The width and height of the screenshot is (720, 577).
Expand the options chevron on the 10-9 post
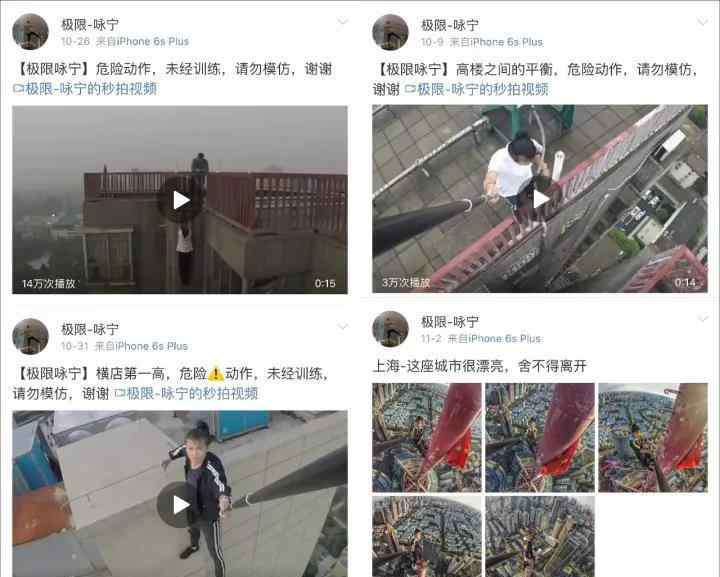click(x=702, y=22)
